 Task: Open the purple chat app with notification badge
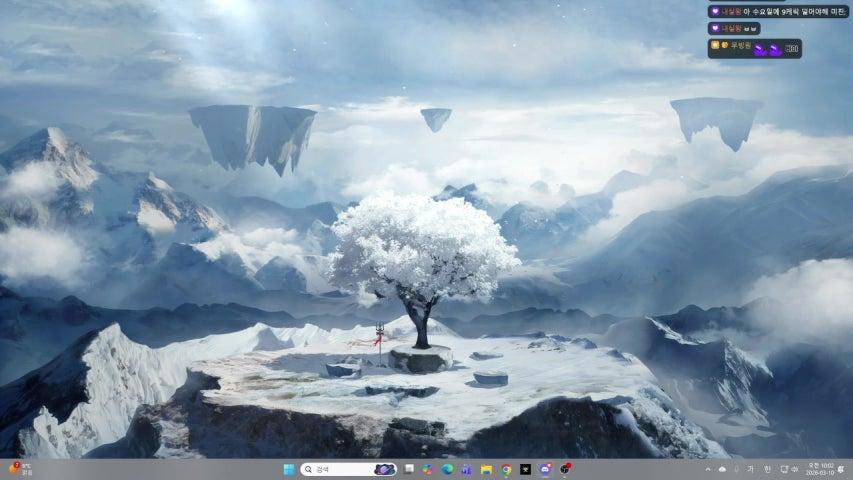point(545,469)
